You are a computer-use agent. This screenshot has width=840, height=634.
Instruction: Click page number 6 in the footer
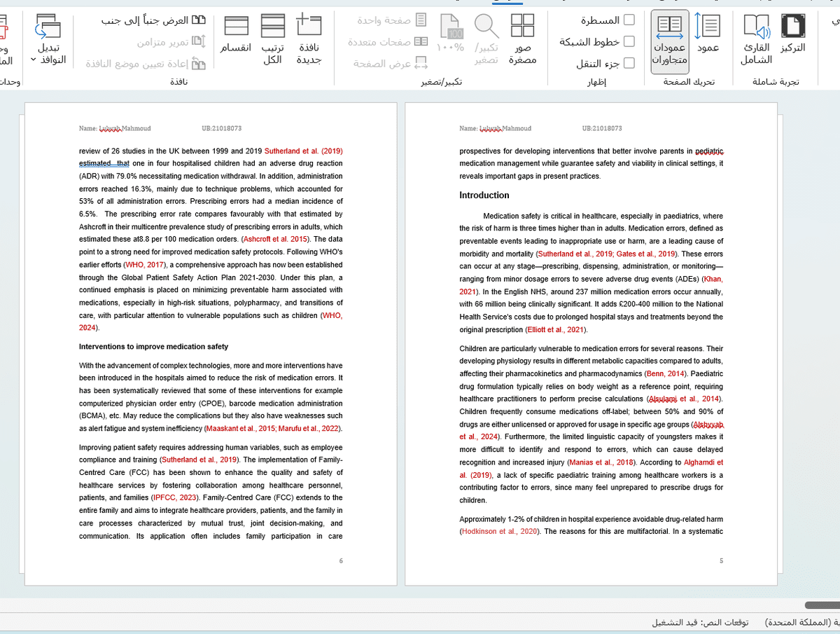pos(340,561)
